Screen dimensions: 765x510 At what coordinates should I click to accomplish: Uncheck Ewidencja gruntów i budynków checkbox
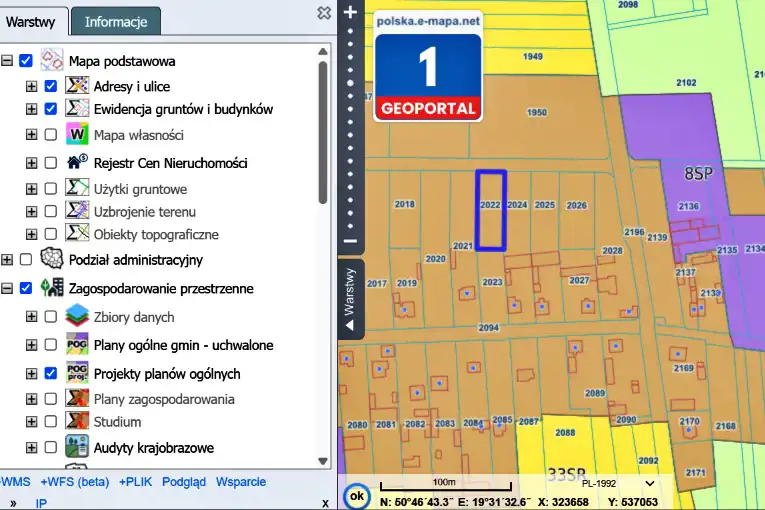click(x=51, y=109)
